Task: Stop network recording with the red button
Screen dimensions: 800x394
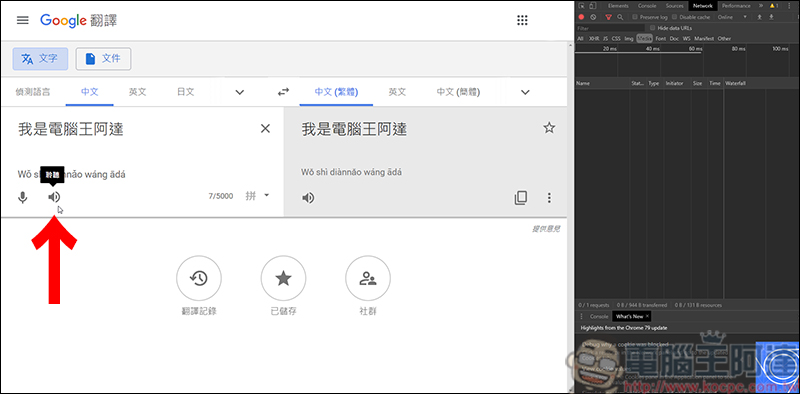Action: (x=581, y=17)
